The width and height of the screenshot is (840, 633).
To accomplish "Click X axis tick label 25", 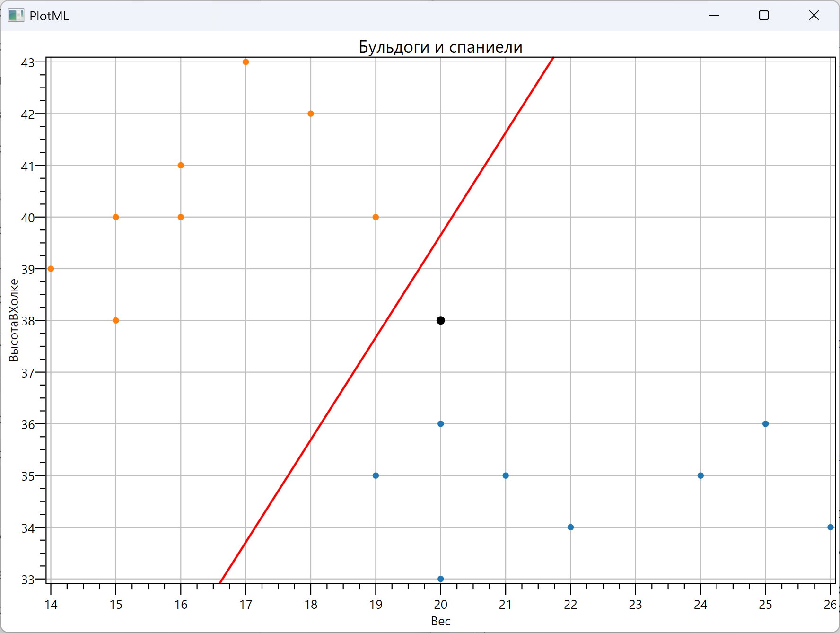I will pyautogui.click(x=766, y=605).
